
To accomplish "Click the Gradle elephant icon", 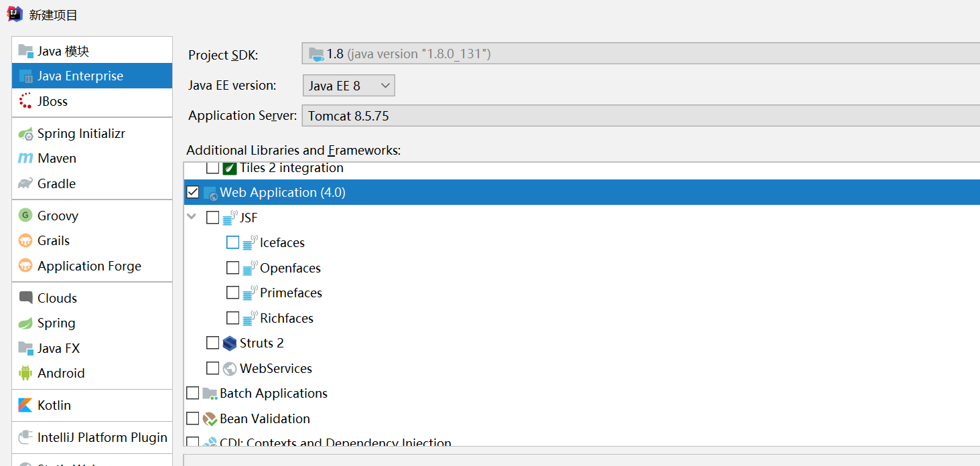I will (x=26, y=183).
